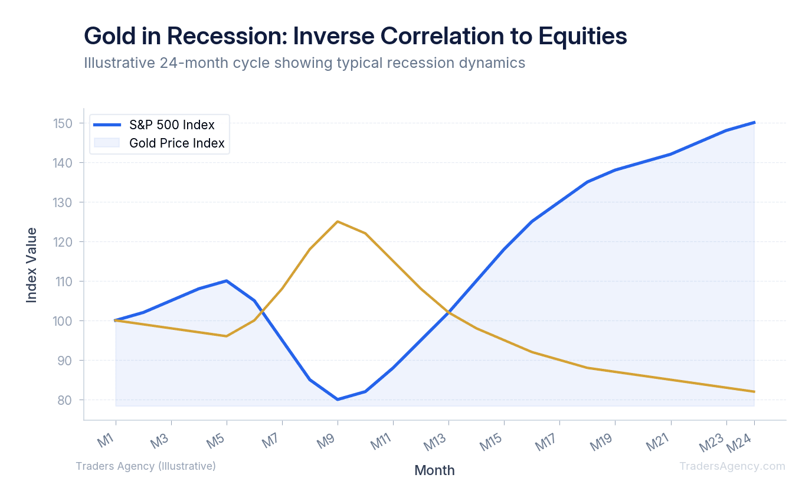Select the "S&P 500 Index" legend label
Screen dimensions: 812x504
[172, 125]
